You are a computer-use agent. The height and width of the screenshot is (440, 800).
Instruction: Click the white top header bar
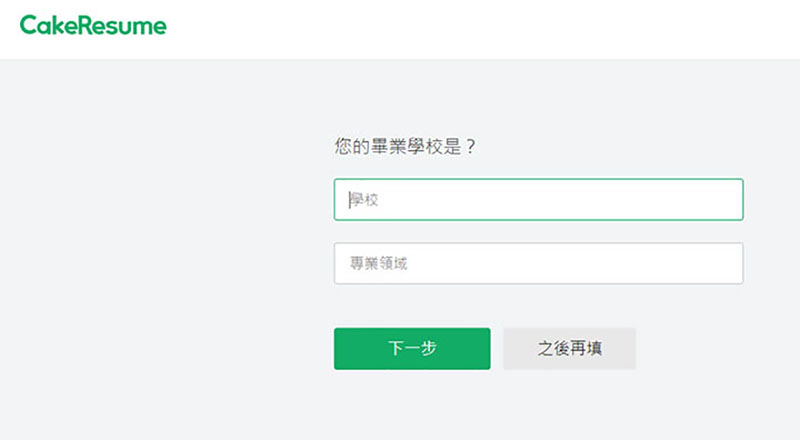400,29
